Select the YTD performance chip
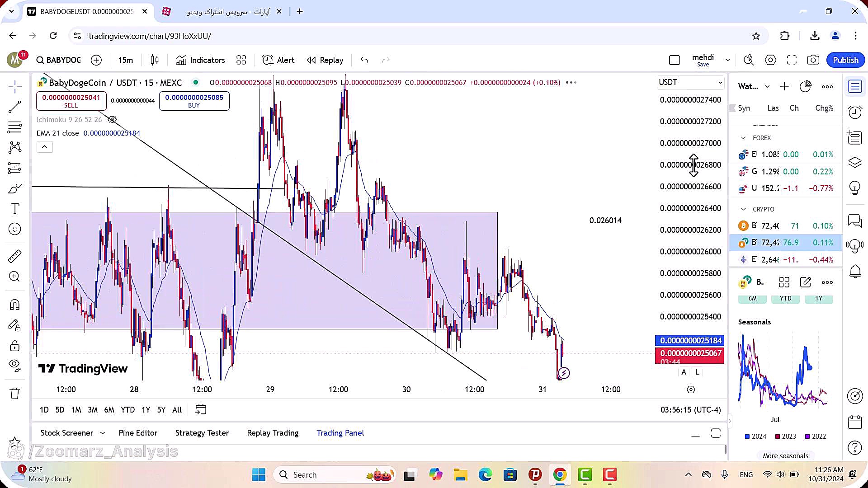This screenshot has width=868, height=488. [786, 299]
